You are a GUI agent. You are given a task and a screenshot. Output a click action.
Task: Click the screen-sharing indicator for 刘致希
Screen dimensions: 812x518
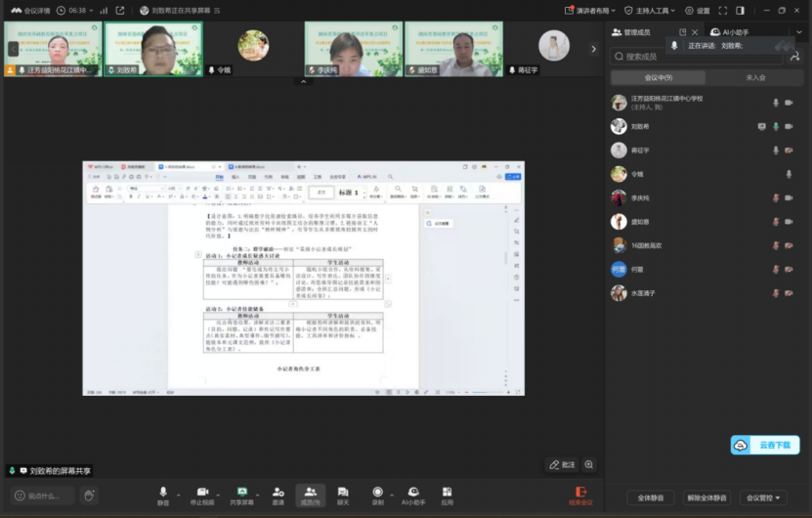point(761,126)
